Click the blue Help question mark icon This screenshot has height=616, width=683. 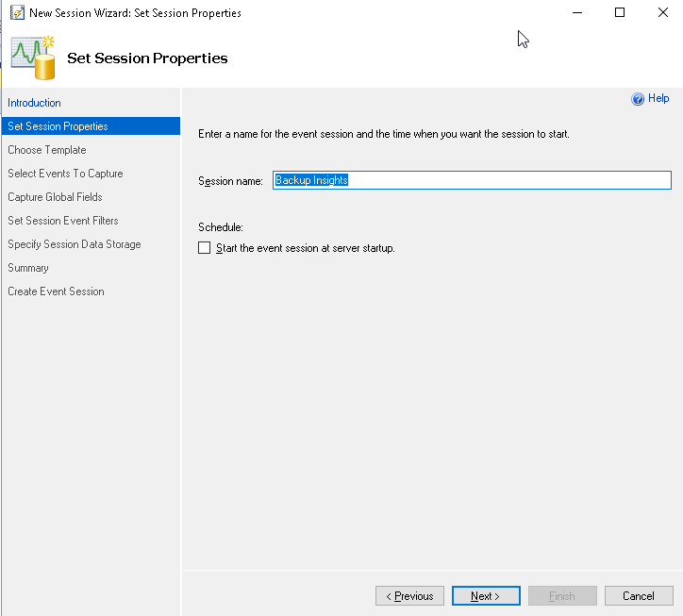638,99
